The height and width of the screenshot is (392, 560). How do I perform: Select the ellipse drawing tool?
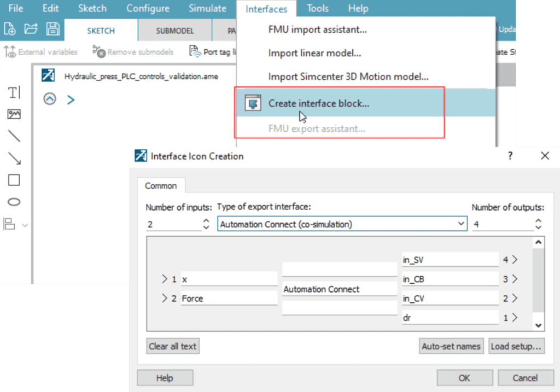pos(14,202)
